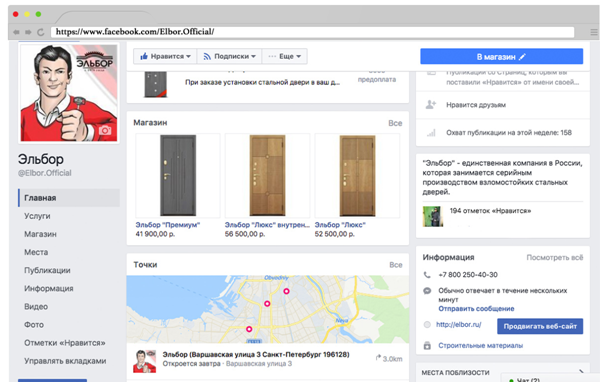Click the Эльбор (Варшавская улица 3...) location title
Screen dimensions: 605x384
tap(256, 354)
